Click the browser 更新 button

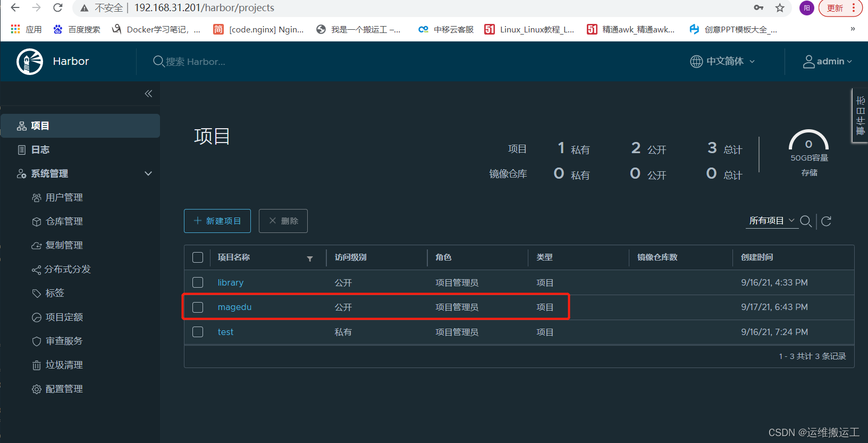point(840,8)
